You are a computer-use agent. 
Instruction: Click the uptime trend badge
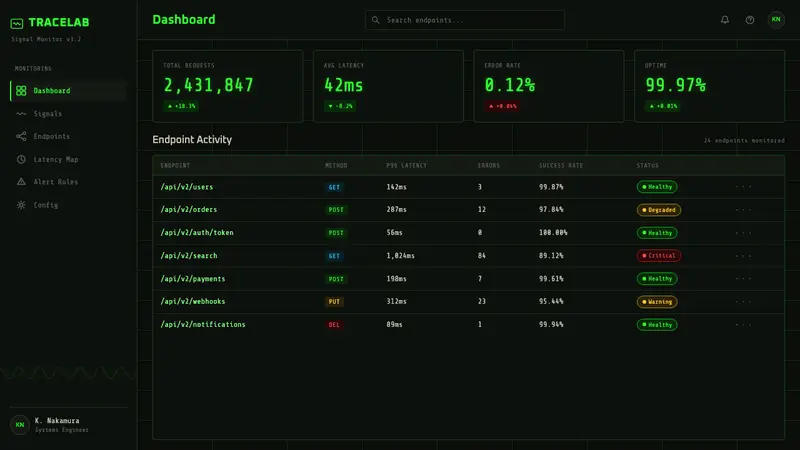point(663,106)
